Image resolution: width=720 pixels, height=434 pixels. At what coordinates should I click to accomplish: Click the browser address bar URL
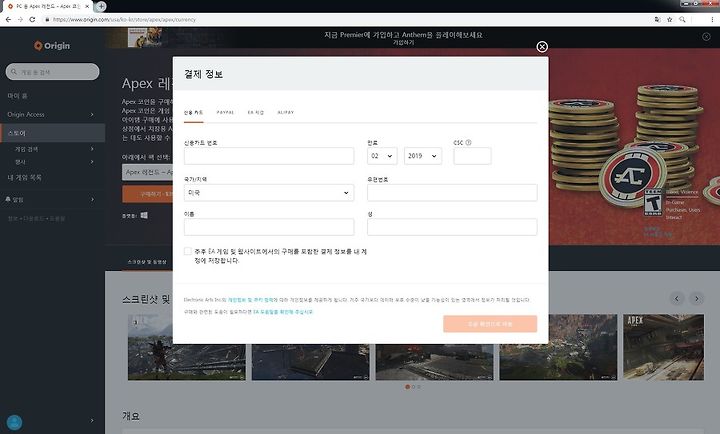click(x=124, y=19)
